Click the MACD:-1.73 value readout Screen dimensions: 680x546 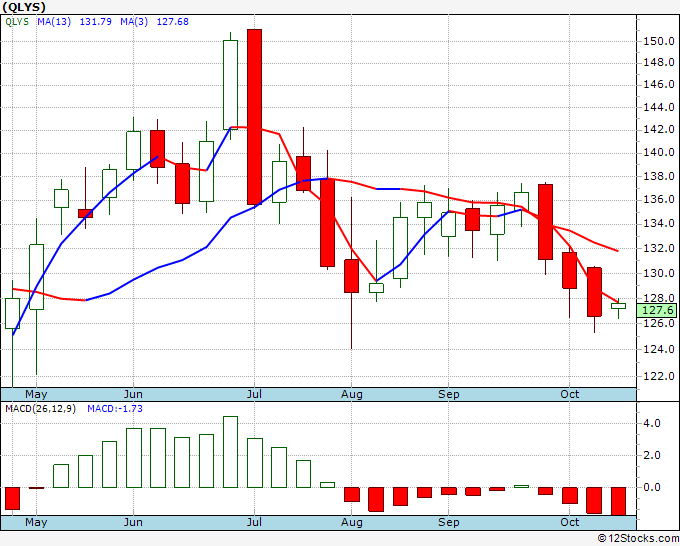coord(115,409)
